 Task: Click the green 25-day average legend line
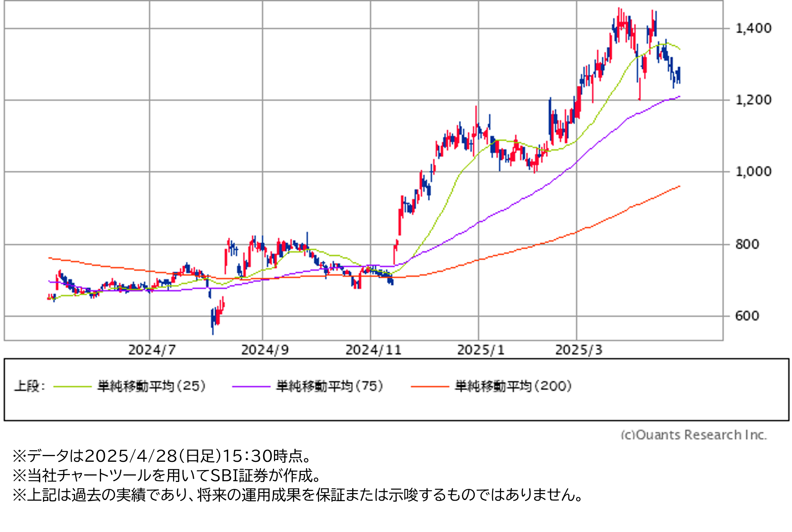pos(72,386)
